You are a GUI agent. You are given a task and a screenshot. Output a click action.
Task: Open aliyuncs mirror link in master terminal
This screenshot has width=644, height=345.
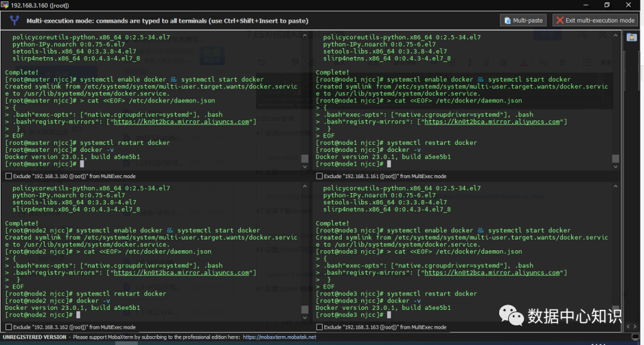pyautogui.click(x=181, y=122)
